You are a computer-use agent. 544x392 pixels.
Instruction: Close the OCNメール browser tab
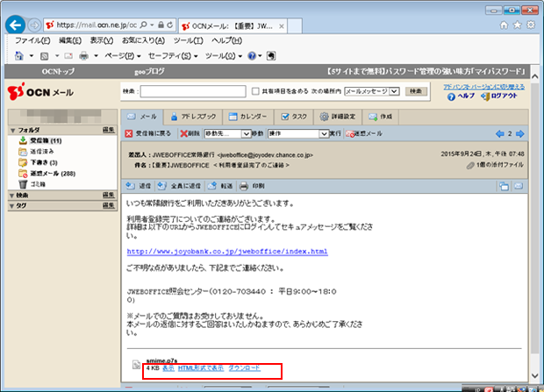pyautogui.click(x=282, y=26)
